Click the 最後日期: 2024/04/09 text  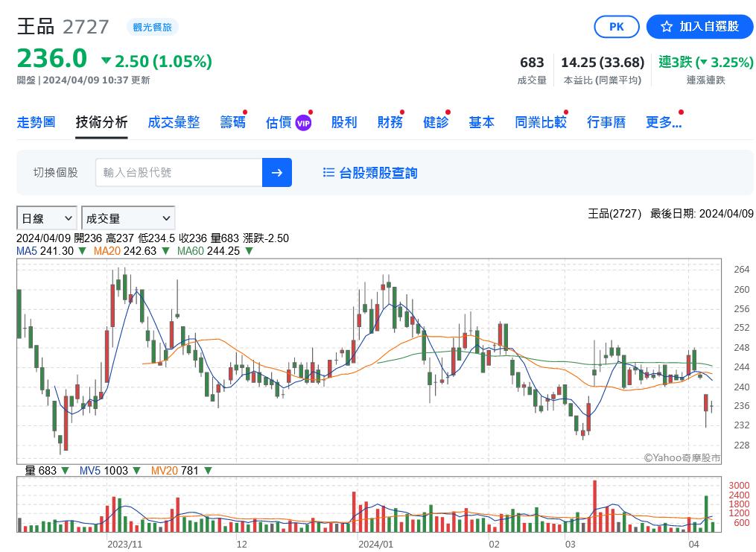coord(702,214)
